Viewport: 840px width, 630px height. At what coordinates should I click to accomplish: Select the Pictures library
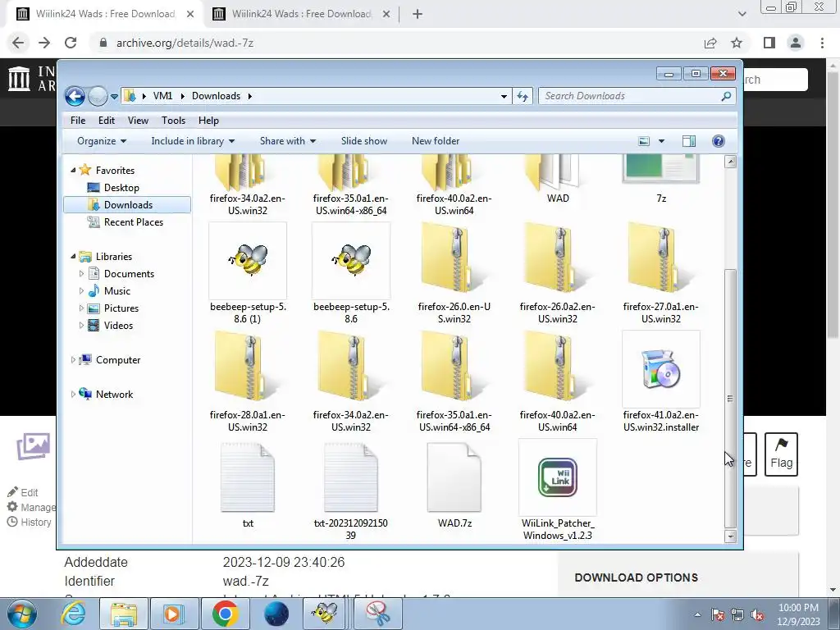tap(121, 308)
